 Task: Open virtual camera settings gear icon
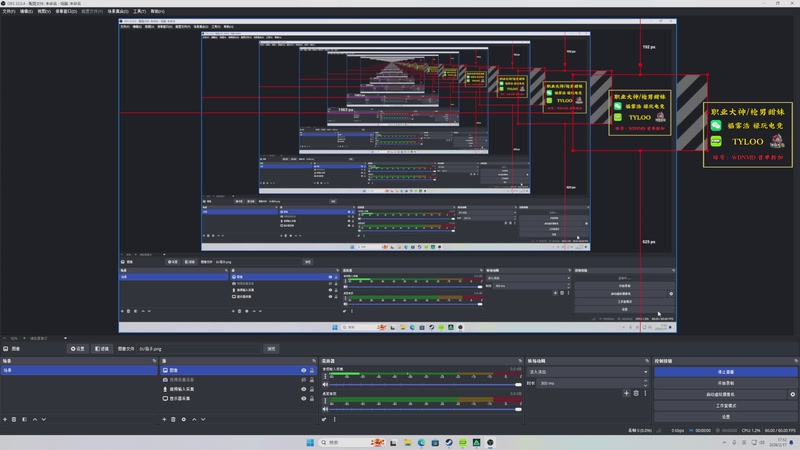pyautogui.click(x=793, y=394)
